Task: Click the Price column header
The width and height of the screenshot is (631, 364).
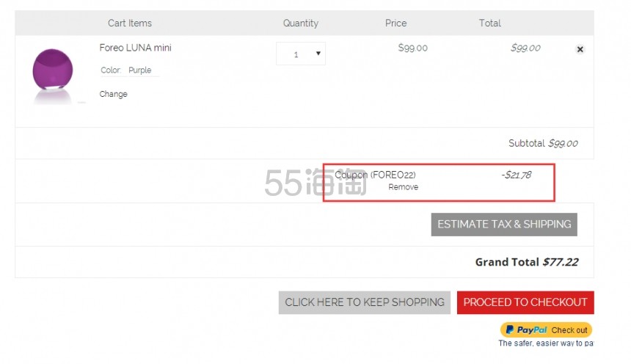Action: [395, 23]
